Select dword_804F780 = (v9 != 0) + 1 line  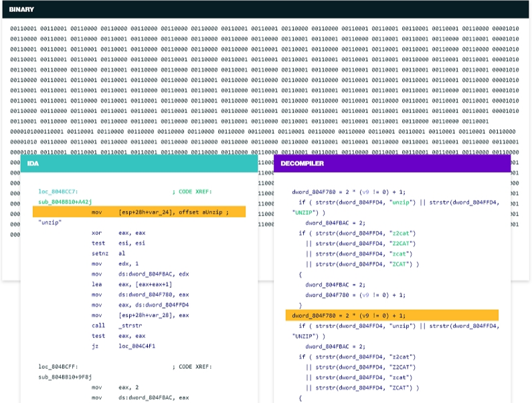click(x=355, y=295)
